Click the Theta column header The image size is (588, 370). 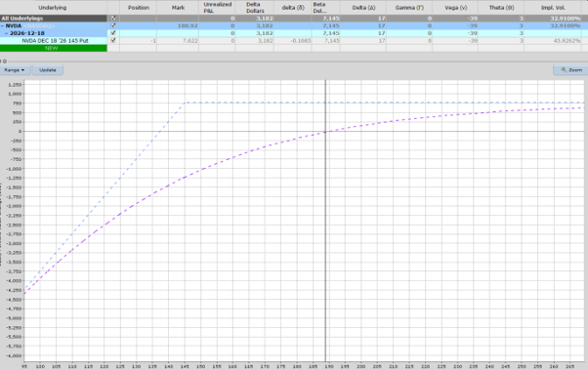click(x=501, y=8)
